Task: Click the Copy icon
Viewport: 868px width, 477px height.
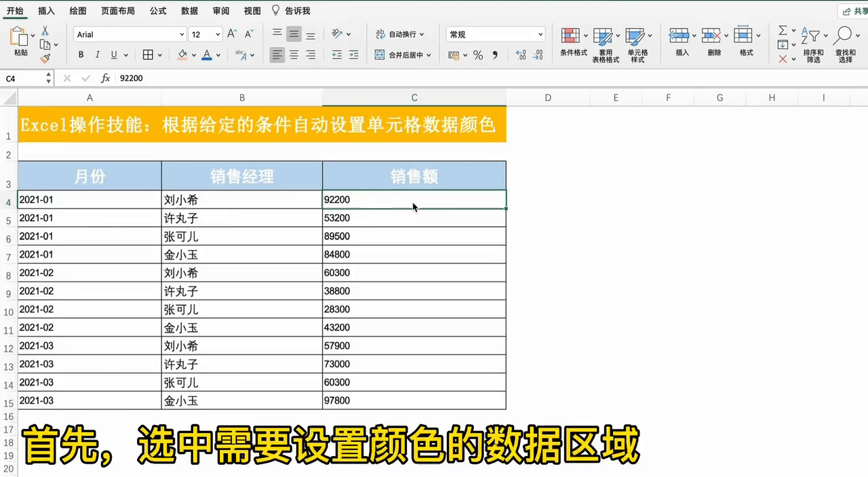Action: (x=45, y=45)
